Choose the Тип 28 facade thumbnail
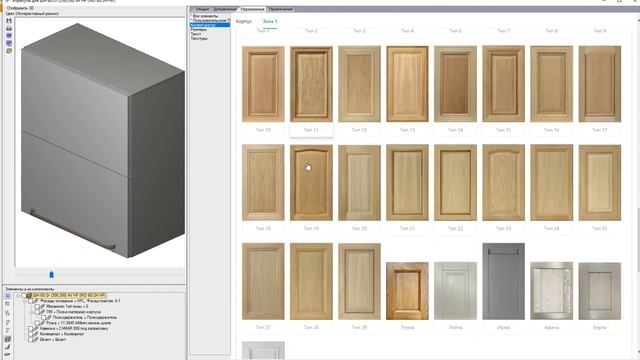640x360 pixels. point(311,281)
